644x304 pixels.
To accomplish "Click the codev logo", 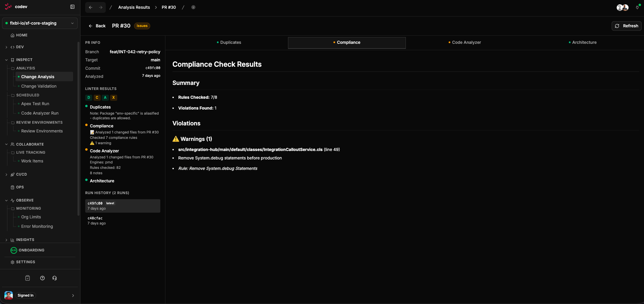I will click(x=8, y=6).
